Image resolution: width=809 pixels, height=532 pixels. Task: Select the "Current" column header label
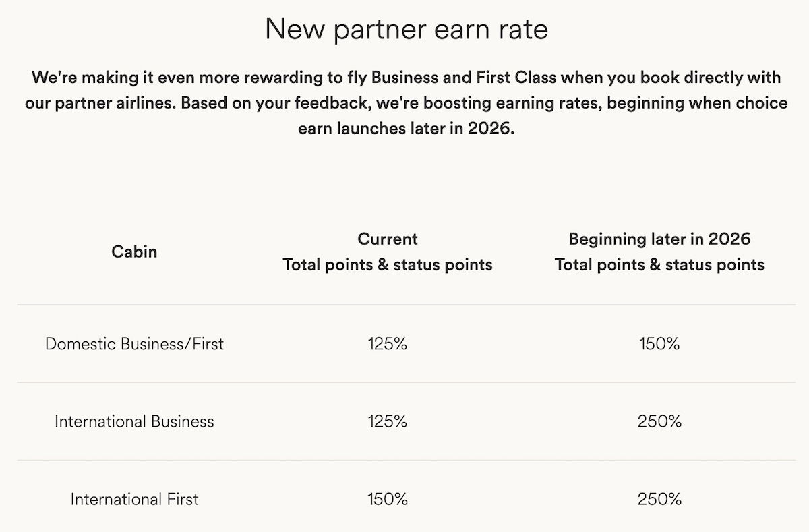(388, 239)
